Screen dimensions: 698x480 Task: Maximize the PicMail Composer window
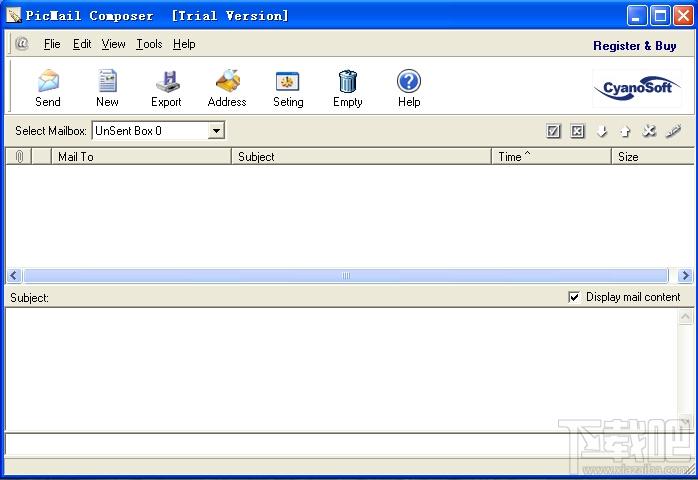(x=660, y=16)
